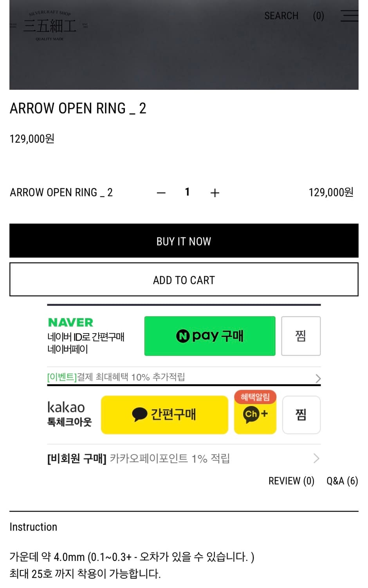Click the 혜택알림 badge above Ch+

(255, 397)
